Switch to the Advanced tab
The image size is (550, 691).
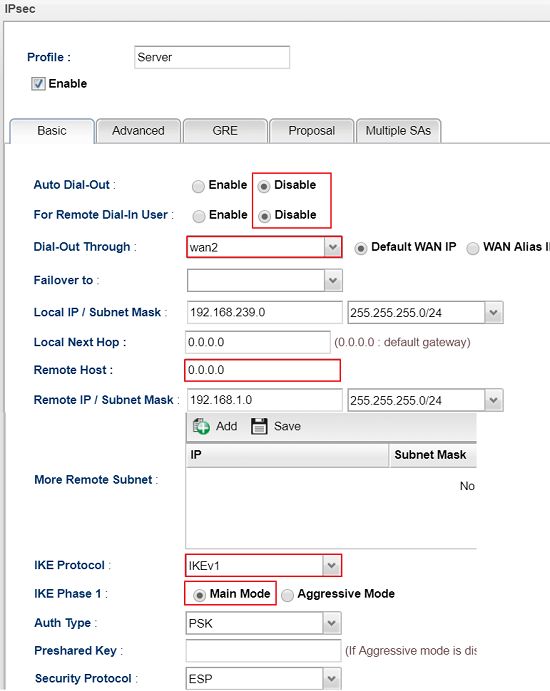pyautogui.click(x=138, y=131)
